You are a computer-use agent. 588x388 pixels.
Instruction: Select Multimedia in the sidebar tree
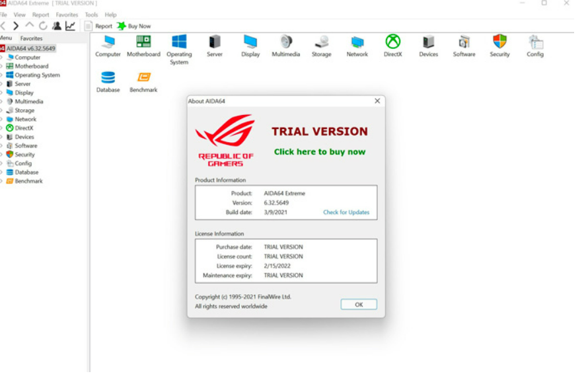pyautogui.click(x=29, y=101)
